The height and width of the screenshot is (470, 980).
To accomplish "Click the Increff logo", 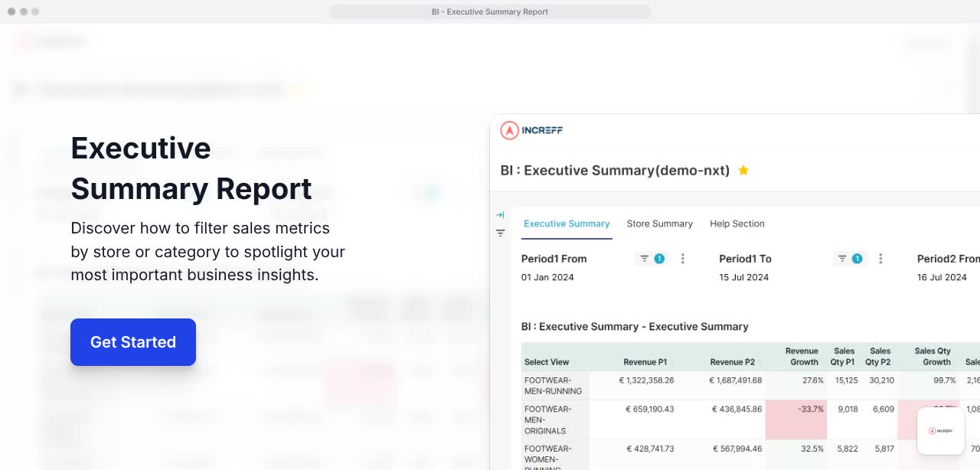I will tap(531, 130).
